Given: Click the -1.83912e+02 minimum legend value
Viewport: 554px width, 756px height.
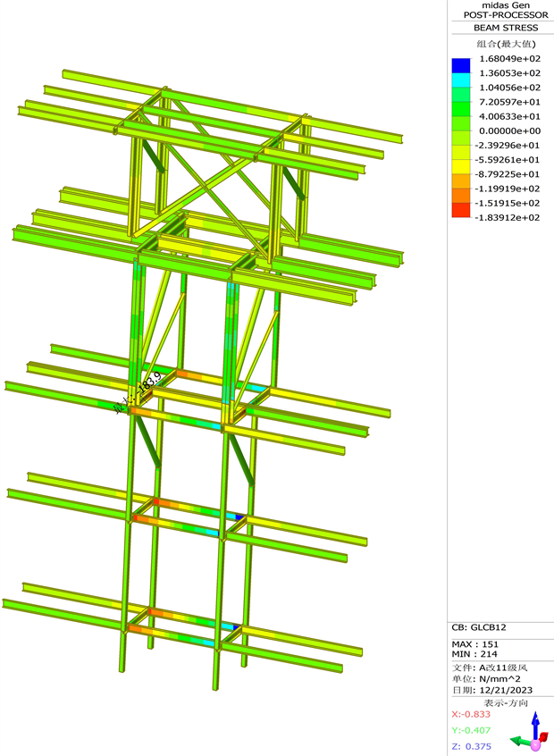Looking at the screenshot, I should coord(507,217).
